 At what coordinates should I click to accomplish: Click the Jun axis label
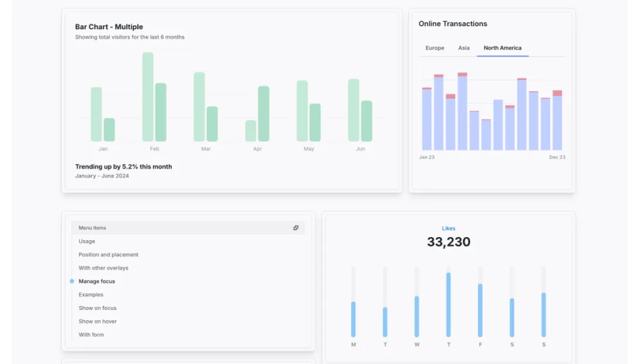[x=360, y=149]
